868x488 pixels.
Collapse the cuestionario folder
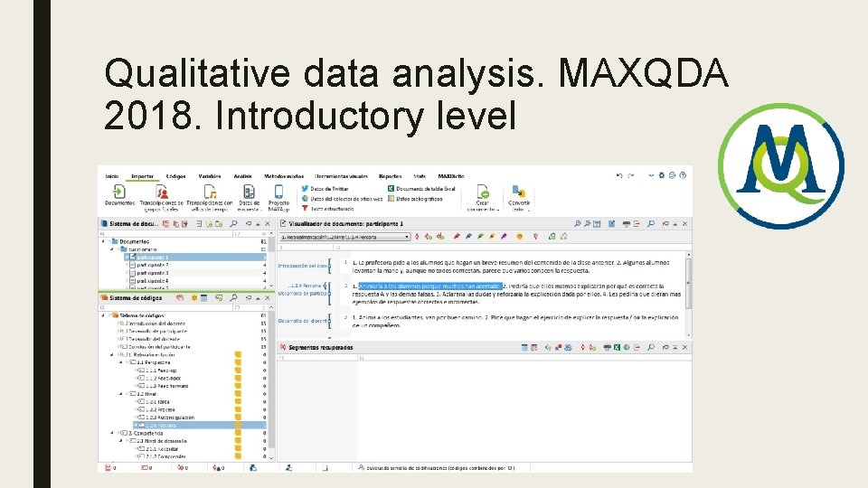point(112,249)
